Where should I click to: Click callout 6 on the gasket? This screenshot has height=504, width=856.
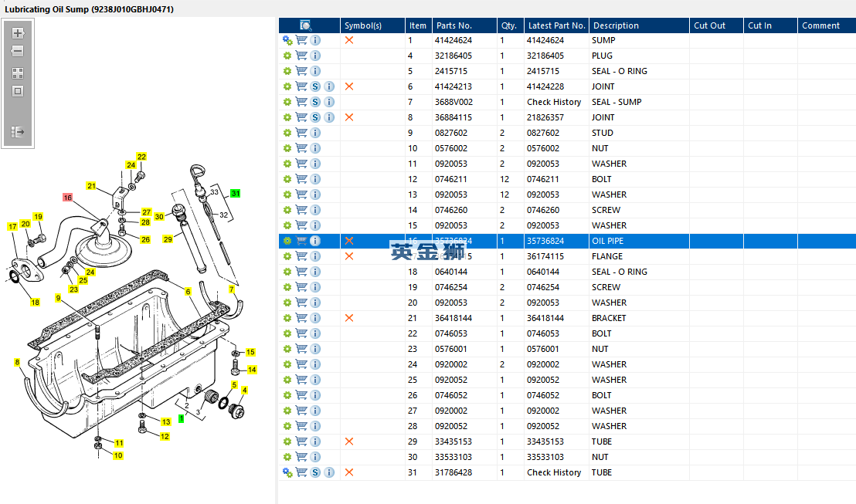(x=188, y=292)
